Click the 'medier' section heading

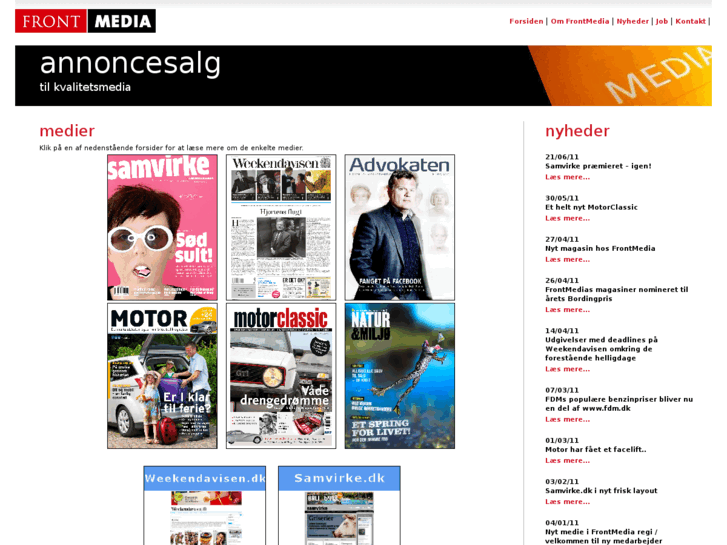67,131
